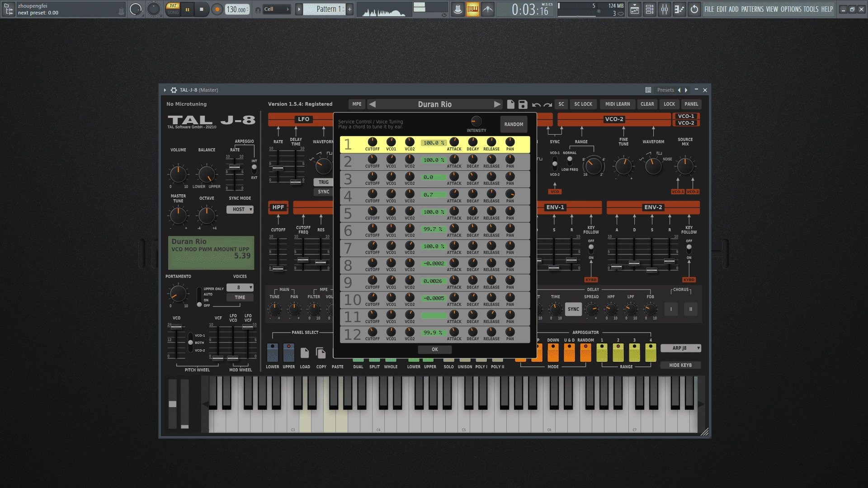This screenshot has height=488, width=868.
Task: Open the OPTIONS menu
Action: pos(791,9)
